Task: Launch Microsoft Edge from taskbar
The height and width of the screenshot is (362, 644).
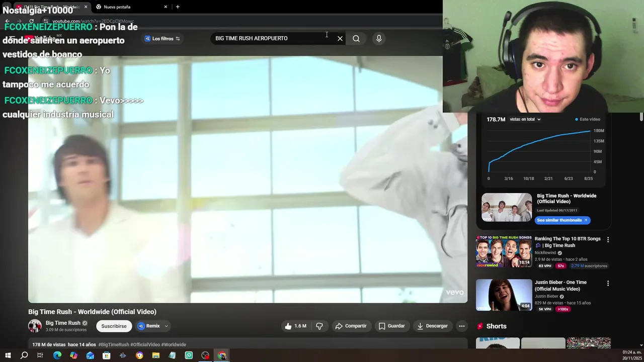Action: [x=57, y=355]
